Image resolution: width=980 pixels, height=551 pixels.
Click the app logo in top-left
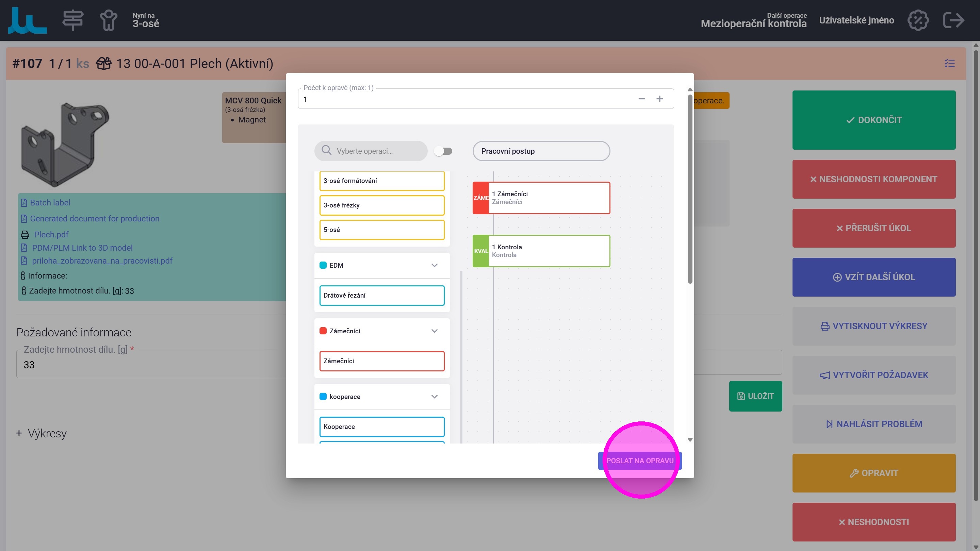tap(27, 20)
